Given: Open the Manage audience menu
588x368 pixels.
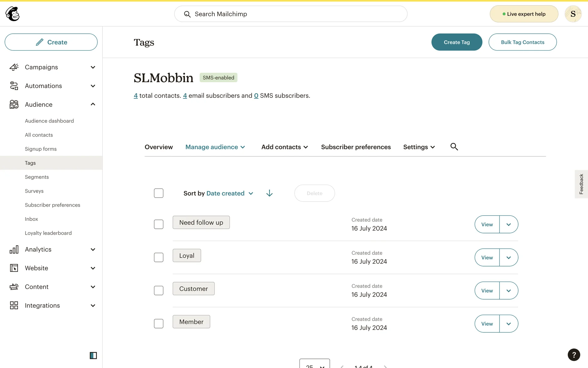Looking at the screenshot, I should click(x=215, y=147).
